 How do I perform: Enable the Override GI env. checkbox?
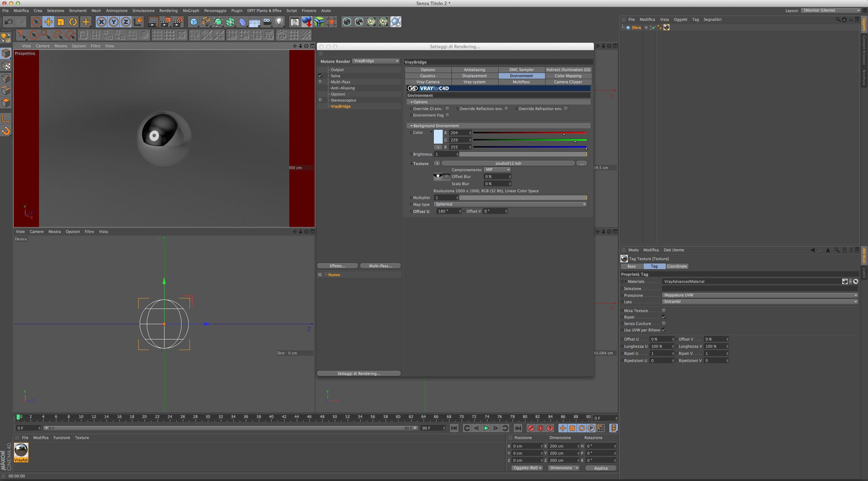(x=447, y=109)
